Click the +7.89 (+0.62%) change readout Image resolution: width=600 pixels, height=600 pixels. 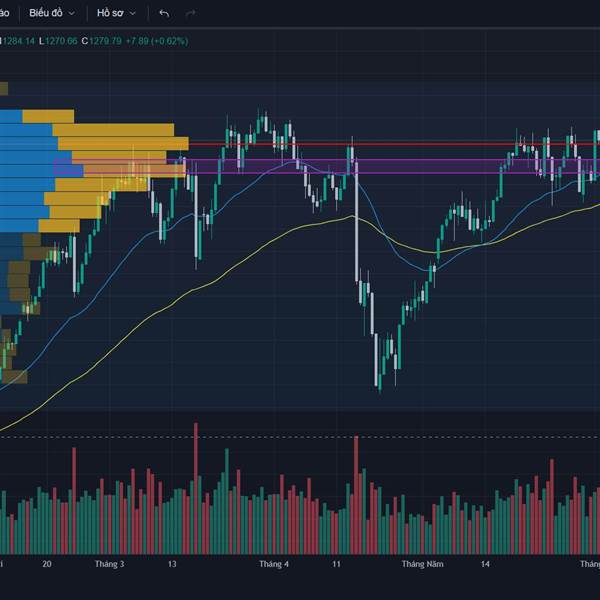point(157,41)
